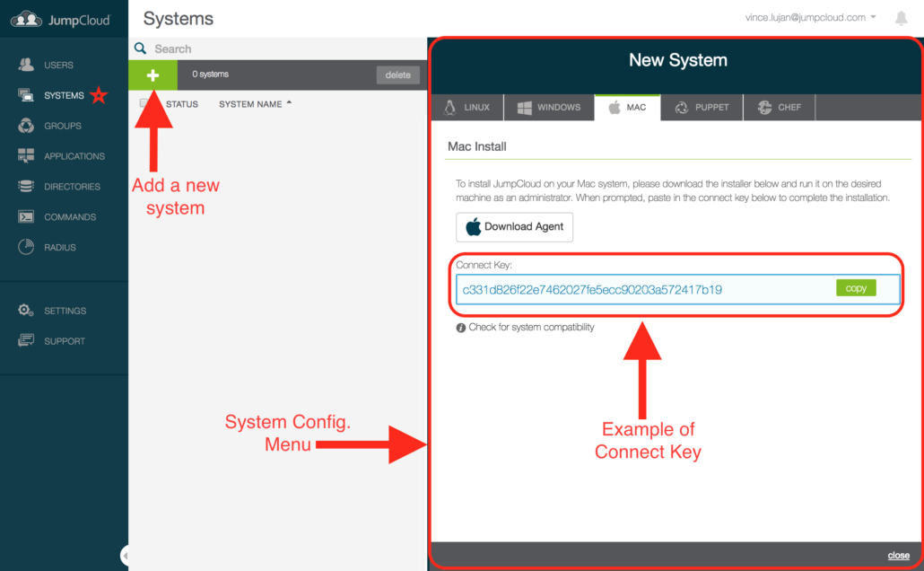The image size is (924, 571).
Task: Open Check for system compatibility link
Action: click(531, 328)
